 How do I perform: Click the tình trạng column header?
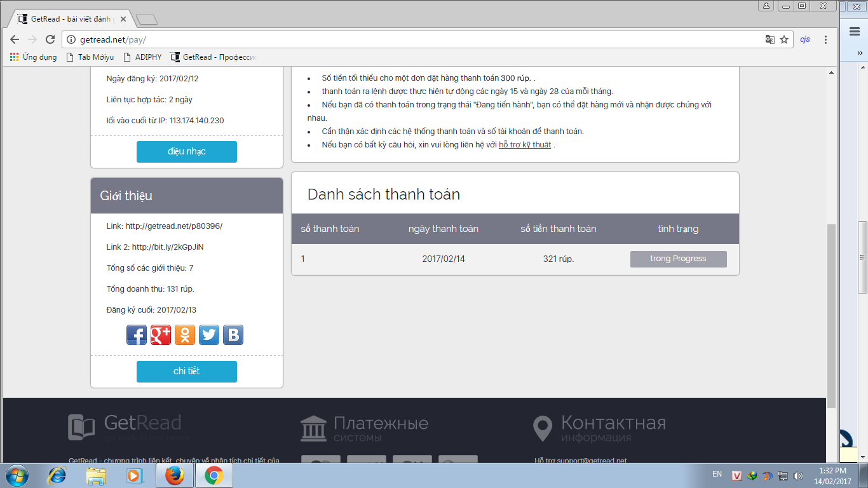pos(679,229)
